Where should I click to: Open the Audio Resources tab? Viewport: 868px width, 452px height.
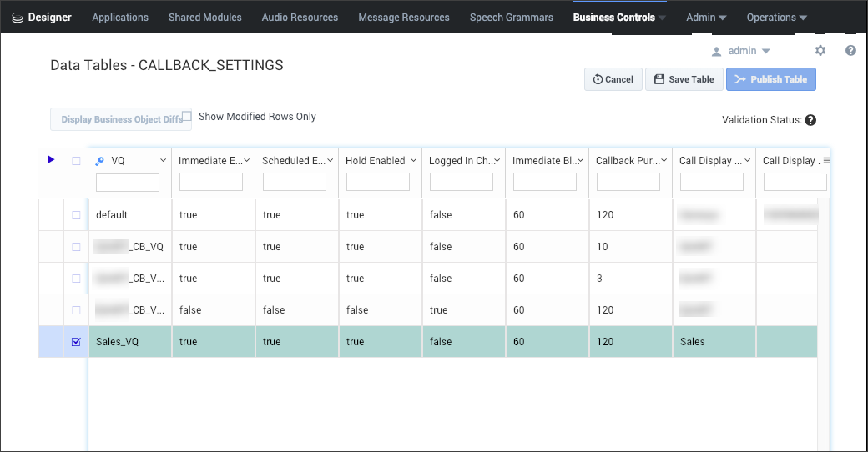(x=300, y=18)
